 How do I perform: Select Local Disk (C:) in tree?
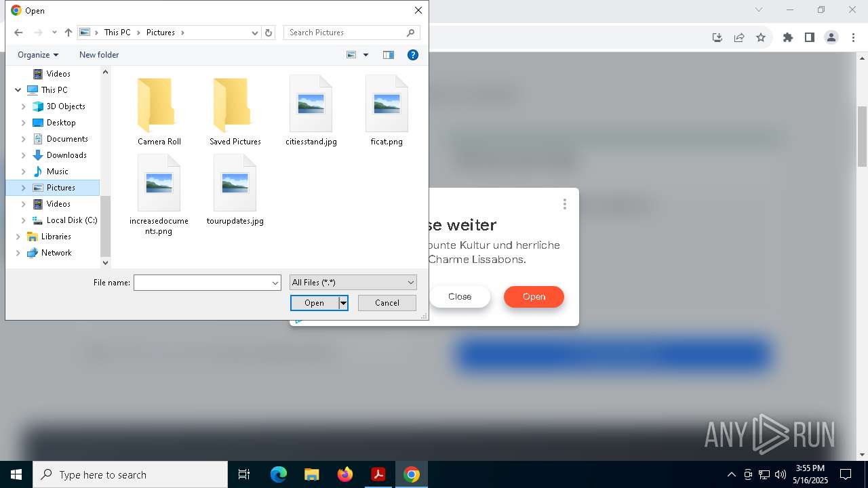click(x=72, y=220)
